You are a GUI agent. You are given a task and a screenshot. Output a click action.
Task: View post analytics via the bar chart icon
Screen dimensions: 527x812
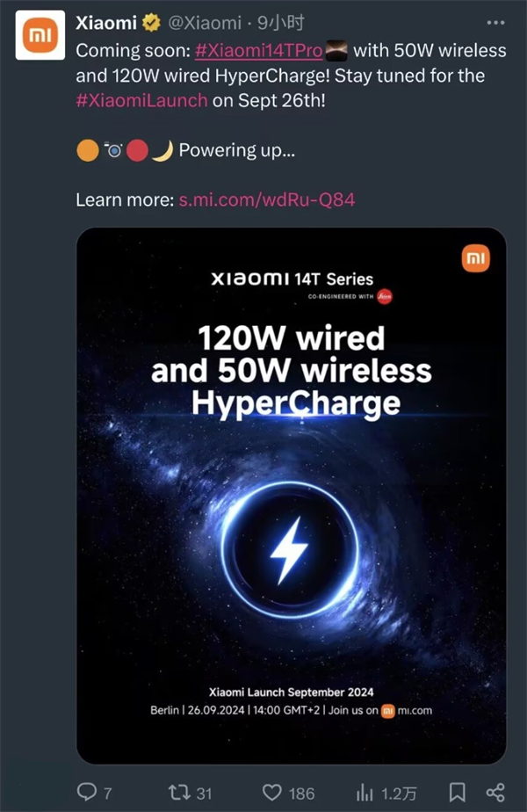tap(365, 792)
